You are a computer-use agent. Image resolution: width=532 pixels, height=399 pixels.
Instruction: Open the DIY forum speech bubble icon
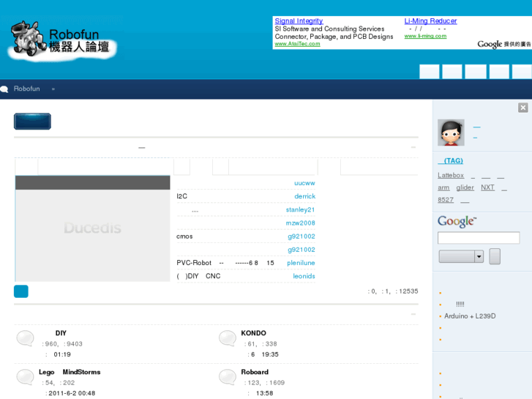click(x=25, y=338)
